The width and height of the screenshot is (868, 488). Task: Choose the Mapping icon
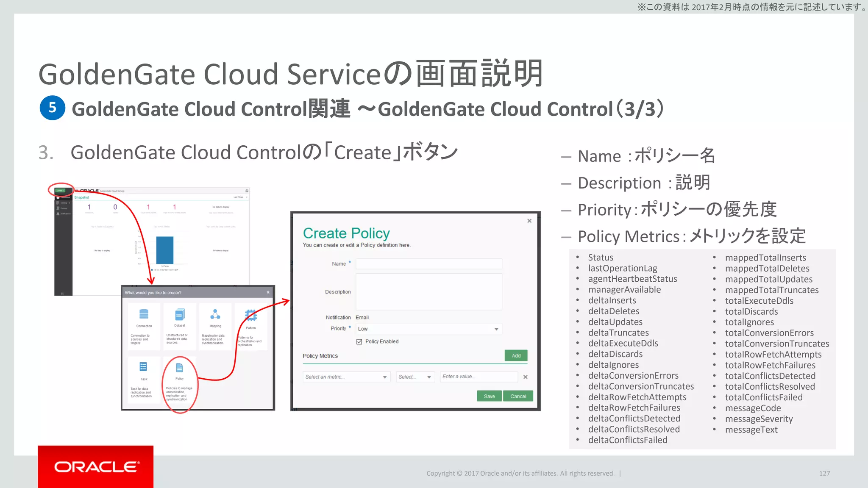(215, 314)
